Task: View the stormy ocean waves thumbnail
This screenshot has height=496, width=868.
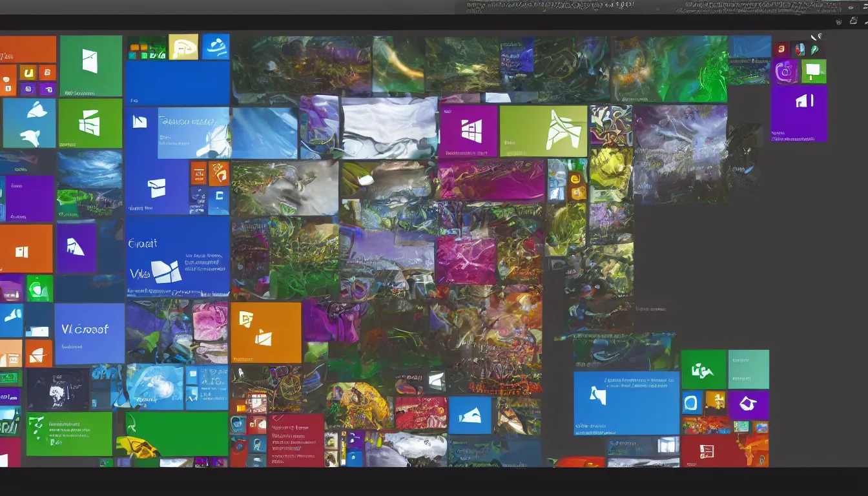Action: click(x=90, y=170)
